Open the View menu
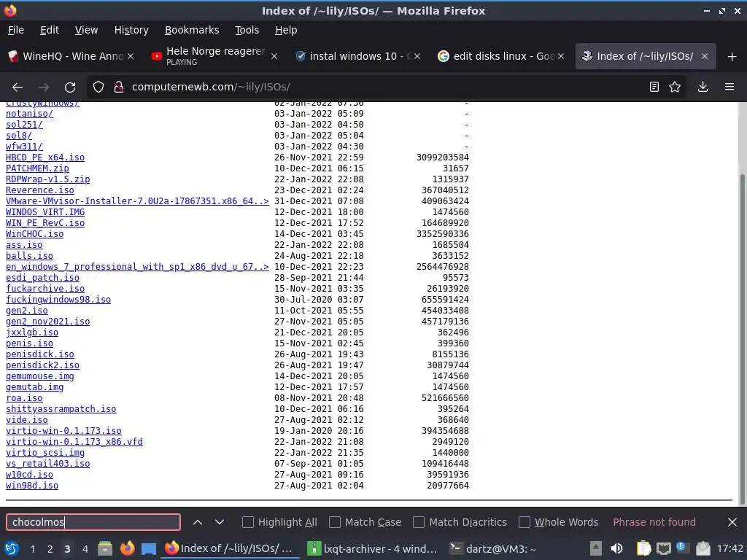The image size is (747, 560). click(86, 30)
